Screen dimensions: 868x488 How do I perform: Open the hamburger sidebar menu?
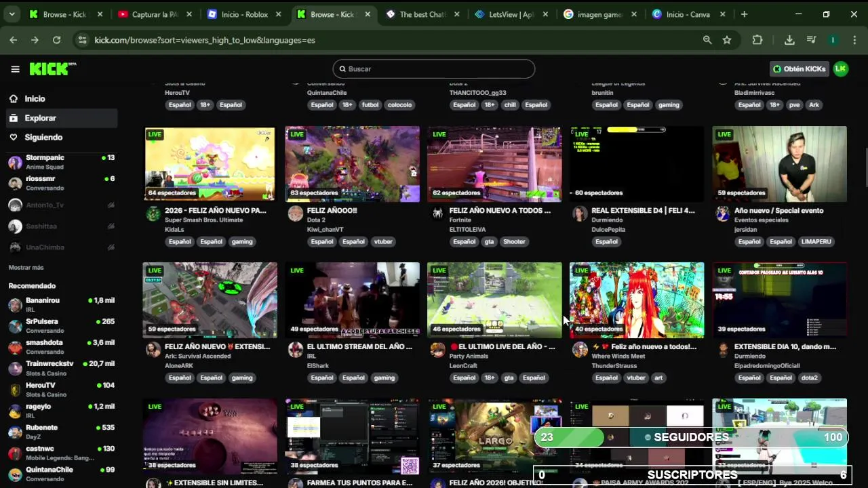tap(15, 68)
